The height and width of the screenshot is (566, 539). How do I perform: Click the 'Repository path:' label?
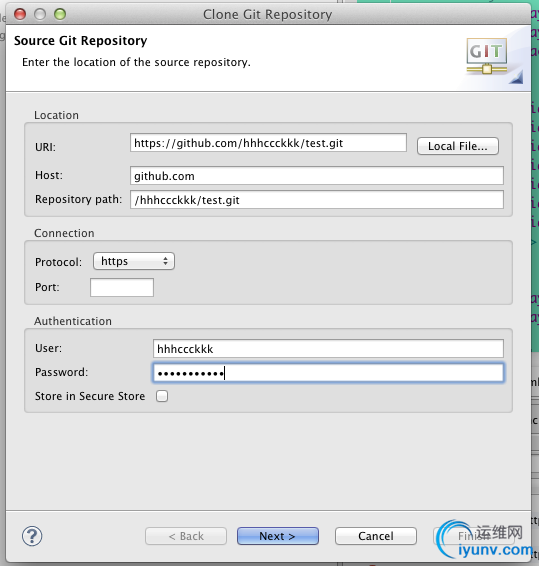tap(78, 199)
